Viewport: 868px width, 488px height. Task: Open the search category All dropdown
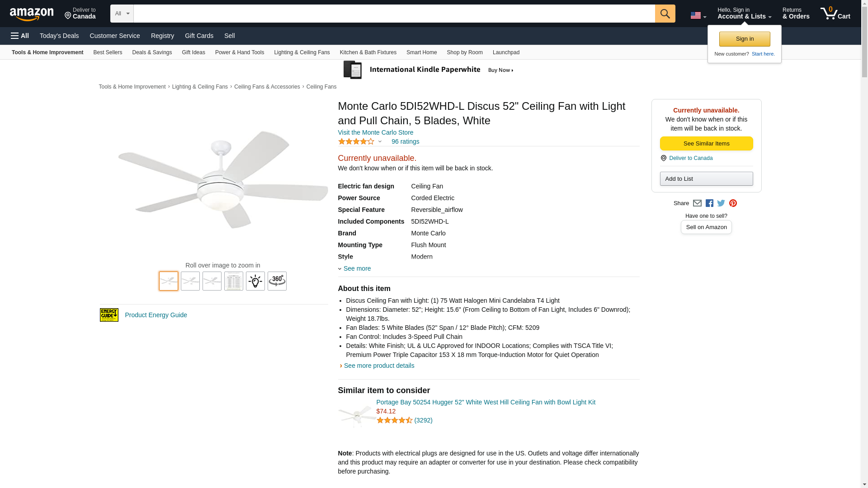point(122,14)
